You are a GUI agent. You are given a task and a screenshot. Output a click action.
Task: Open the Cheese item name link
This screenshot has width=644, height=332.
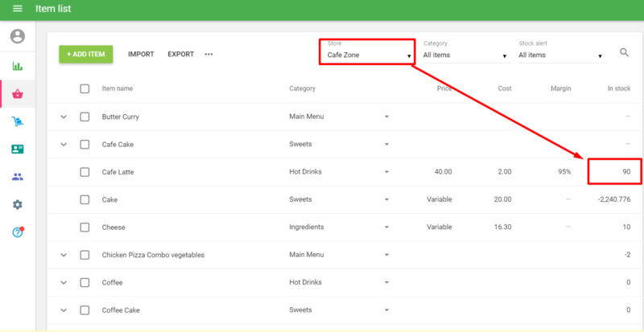[x=114, y=227]
